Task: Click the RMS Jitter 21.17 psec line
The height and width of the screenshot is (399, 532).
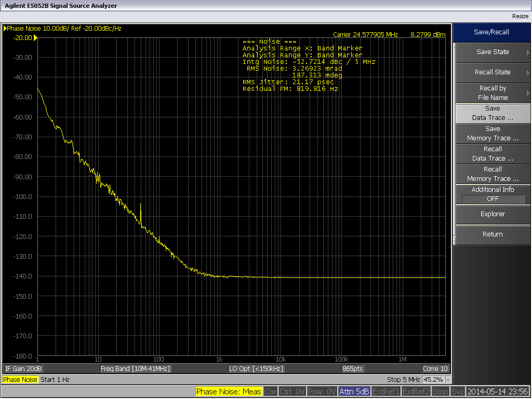Action: coord(288,82)
